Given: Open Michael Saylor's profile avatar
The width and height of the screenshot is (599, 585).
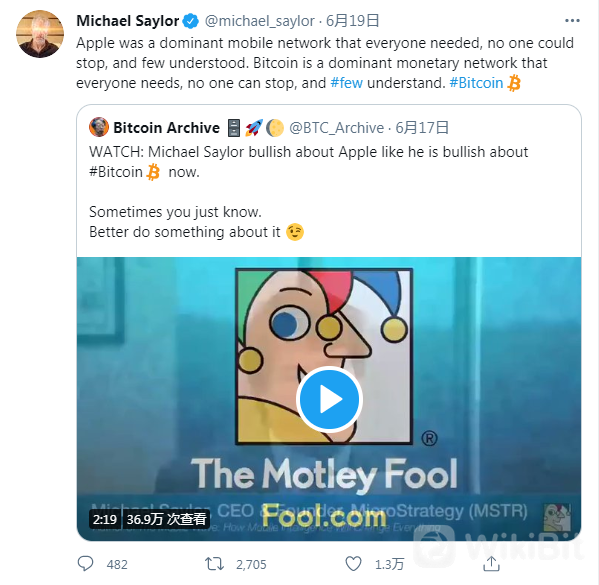Looking at the screenshot, I should pos(40,34).
